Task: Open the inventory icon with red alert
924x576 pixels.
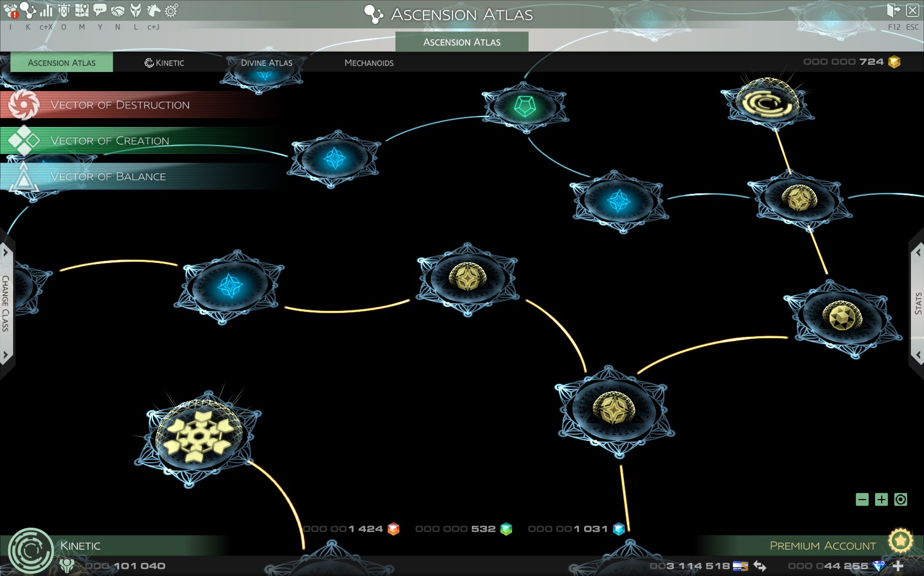Action: (11, 10)
